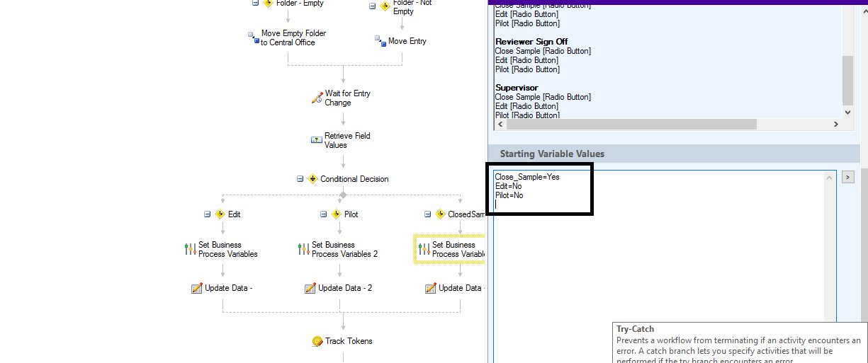The image size is (868, 363).
Task: Select the Wait for Entry Change pencil icon
Action: click(317, 98)
